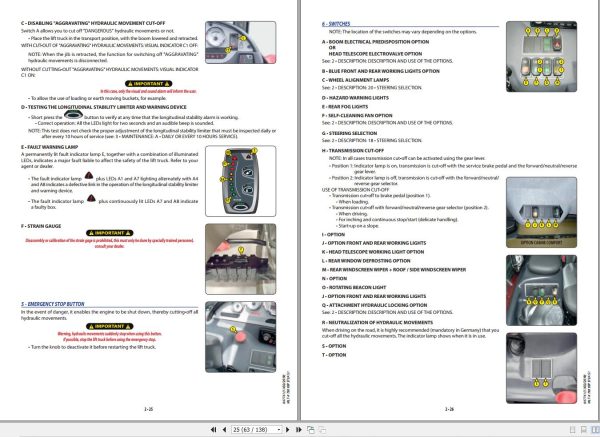600x437 pixels.
Task: Click the test button icon in section D text
Action: pyautogui.click(x=73, y=114)
